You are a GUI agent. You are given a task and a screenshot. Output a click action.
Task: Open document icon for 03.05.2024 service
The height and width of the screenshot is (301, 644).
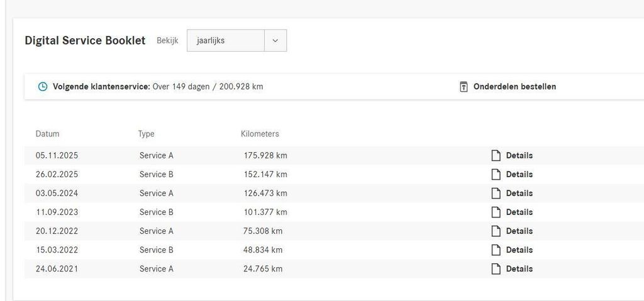[496, 194]
